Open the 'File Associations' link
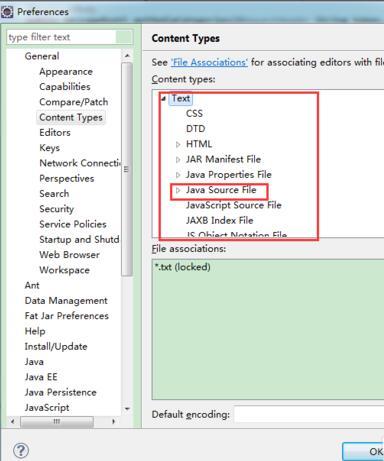 [209, 62]
